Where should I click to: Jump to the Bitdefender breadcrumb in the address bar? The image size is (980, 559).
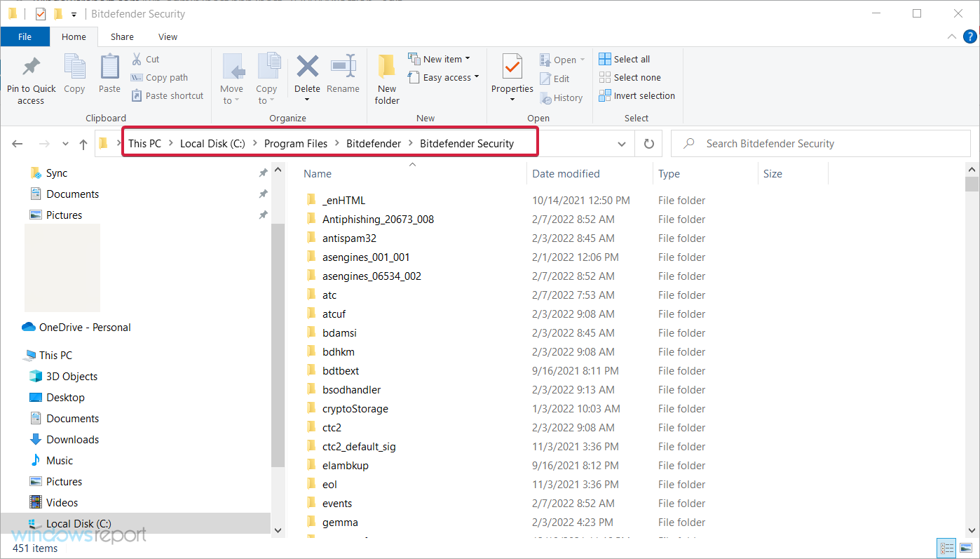click(374, 144)
